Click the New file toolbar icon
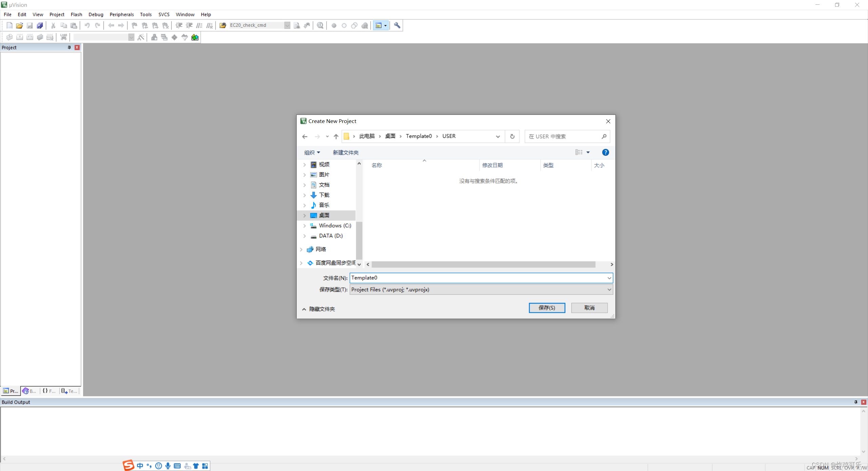 point(9,25)
